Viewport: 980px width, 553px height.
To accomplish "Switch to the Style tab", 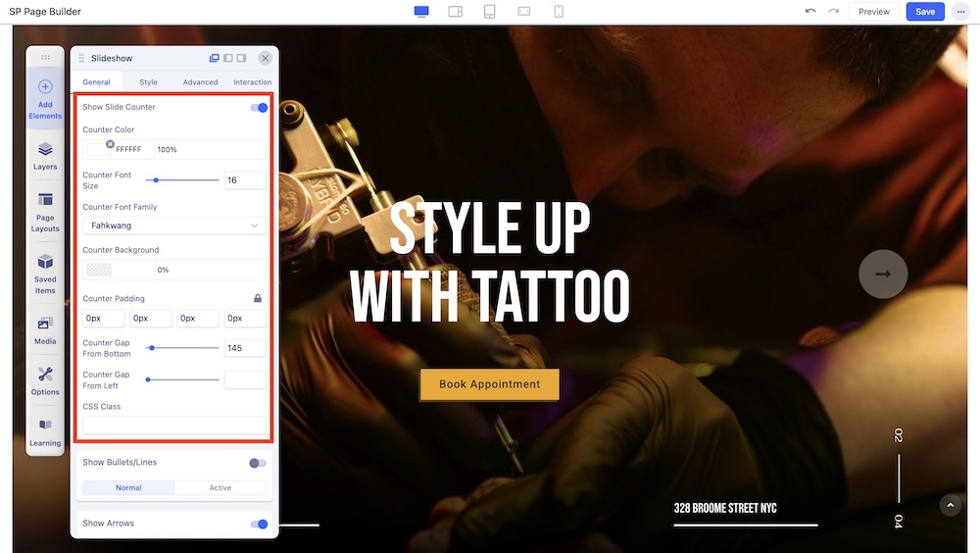I will pyautogui.click(x=148, y=82).
